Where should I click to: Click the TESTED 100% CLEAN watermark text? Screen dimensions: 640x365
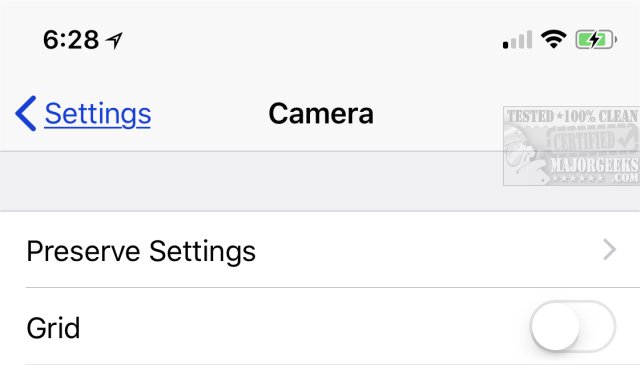click(571, 116)
